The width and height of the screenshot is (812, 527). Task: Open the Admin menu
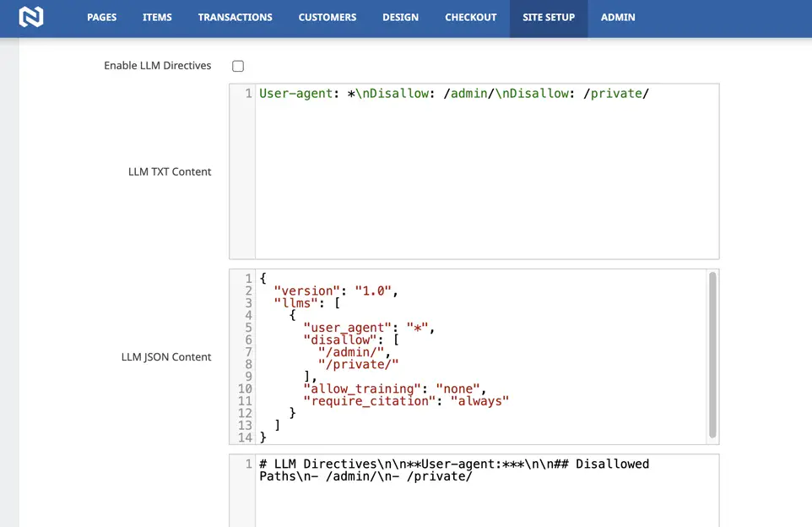click(x=618, y=18)
